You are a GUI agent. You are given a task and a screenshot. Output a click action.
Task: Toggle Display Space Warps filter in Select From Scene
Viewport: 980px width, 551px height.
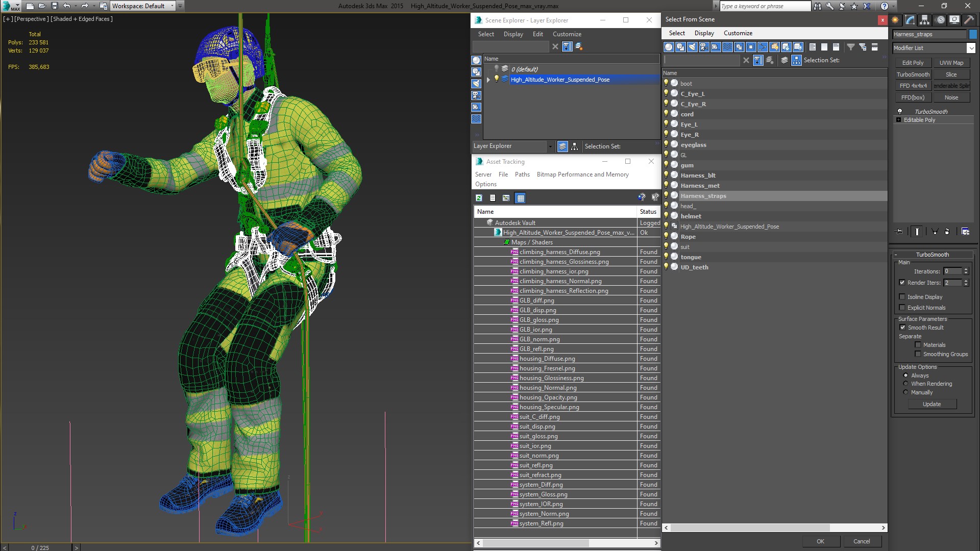click(727, 47)
